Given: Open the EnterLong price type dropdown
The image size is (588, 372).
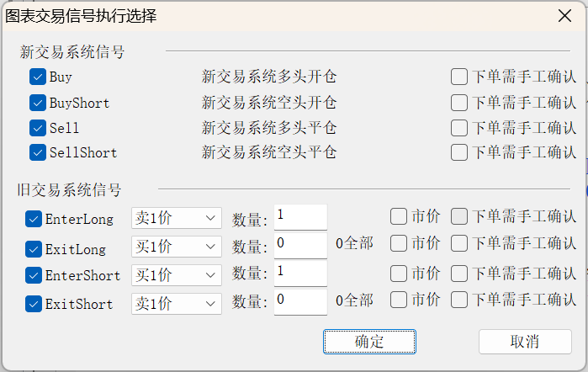Looking at the screenshot, I should point(177,218).
